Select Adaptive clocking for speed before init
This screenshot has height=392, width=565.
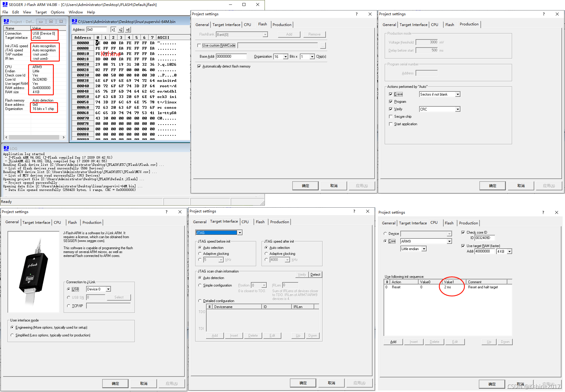(x=200, y=254)
